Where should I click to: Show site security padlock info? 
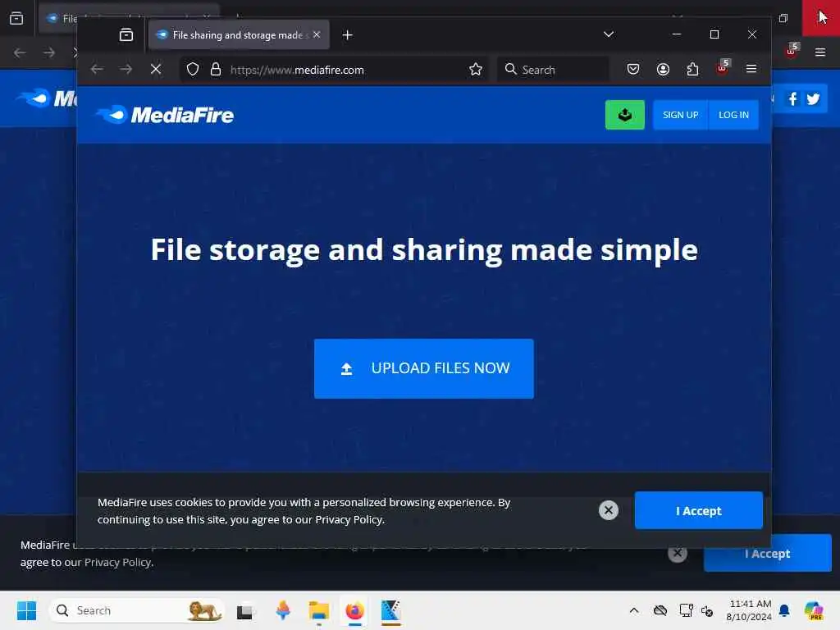(x=216, y=69)
